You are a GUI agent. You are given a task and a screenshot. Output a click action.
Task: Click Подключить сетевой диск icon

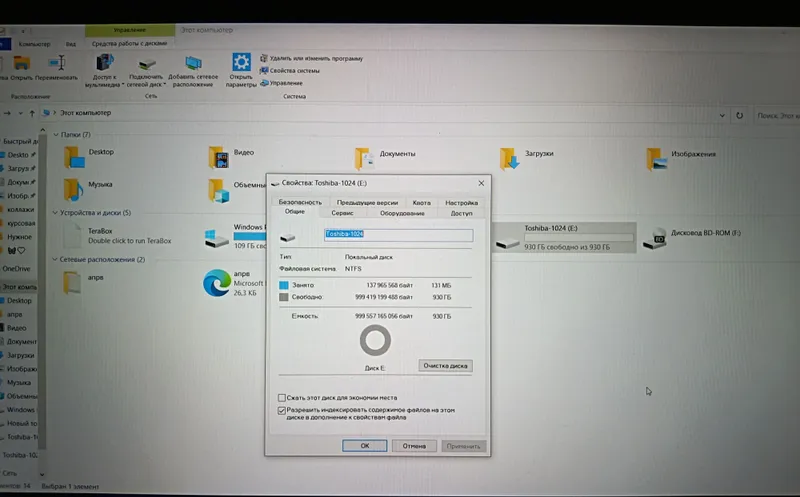[x=146, y=64]
